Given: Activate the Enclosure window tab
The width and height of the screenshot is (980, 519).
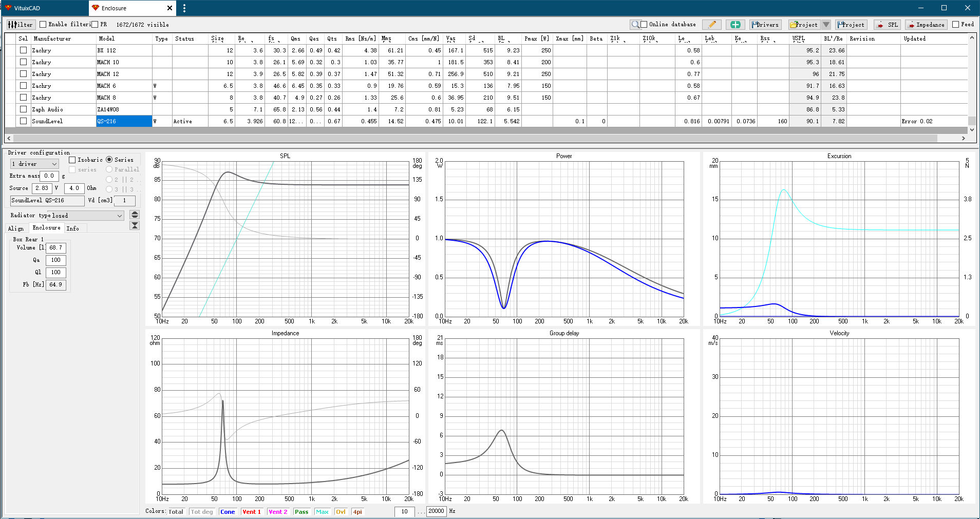Looking at the screenshot, I should pos(133,8).
